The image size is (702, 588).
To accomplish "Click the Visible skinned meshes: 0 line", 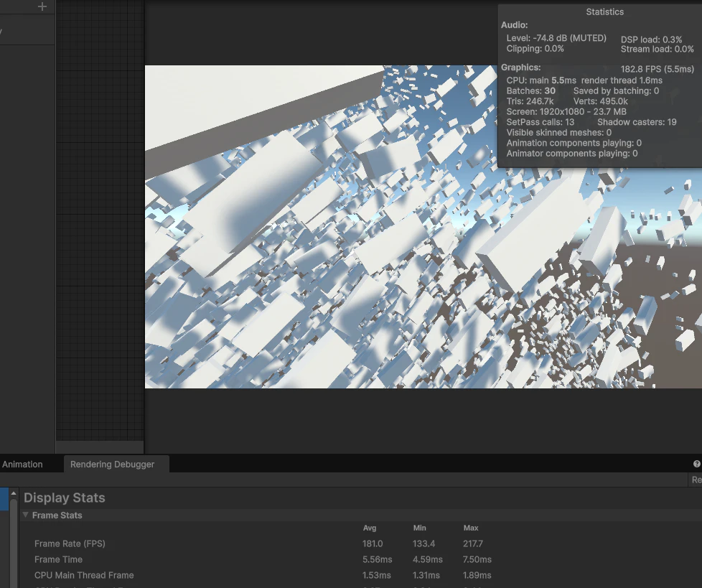I will [x=558, y=133].
